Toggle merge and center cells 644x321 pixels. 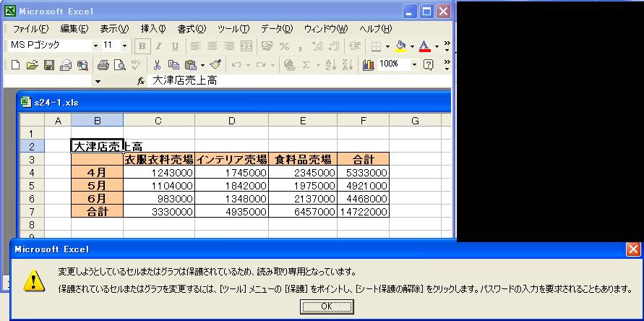tap(246, 46)
